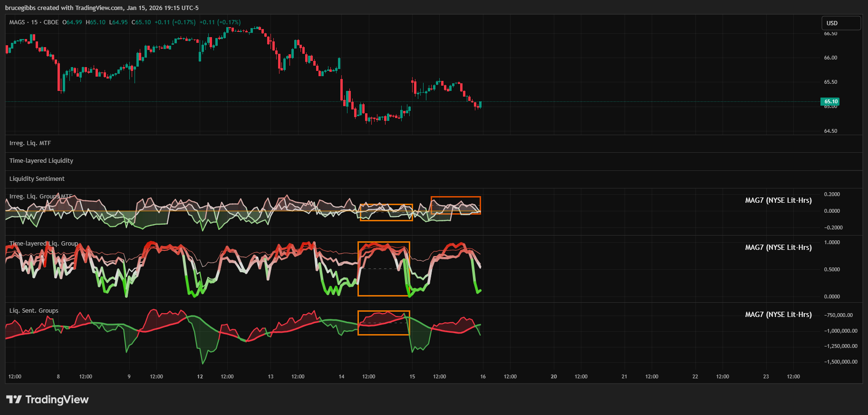Select the Irreg. Liq. Groups MTF indicator label
This screenshot has width=868, height=415.
coord(41,197)
